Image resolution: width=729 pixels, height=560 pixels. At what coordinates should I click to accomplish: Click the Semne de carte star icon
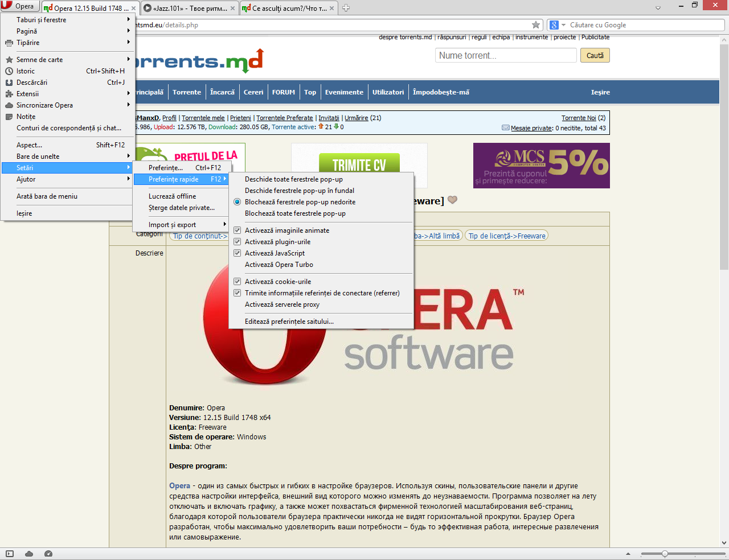click(x=9, y=60)
